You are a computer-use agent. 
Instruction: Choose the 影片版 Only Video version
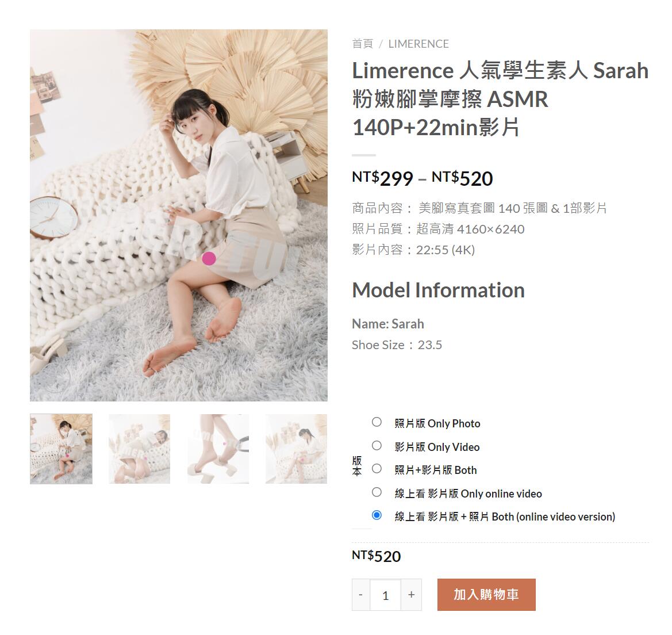tap(377, 446)
